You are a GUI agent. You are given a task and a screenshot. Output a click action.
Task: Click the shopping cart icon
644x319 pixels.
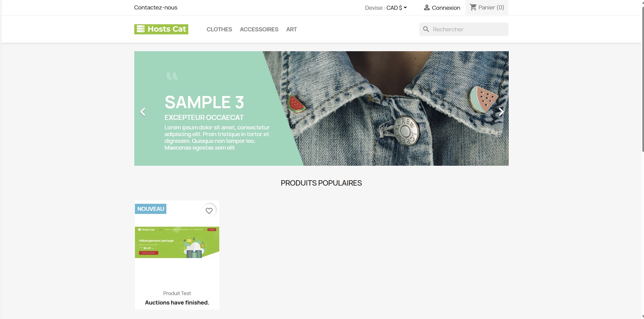point(473,7)
